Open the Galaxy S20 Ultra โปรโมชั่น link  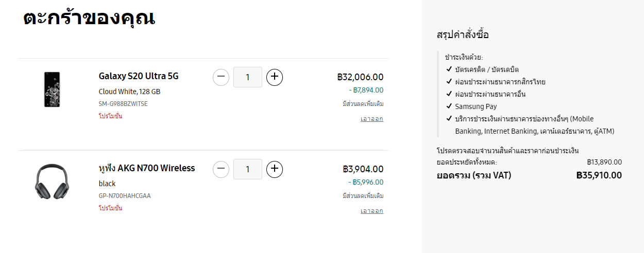click(110, 116)
